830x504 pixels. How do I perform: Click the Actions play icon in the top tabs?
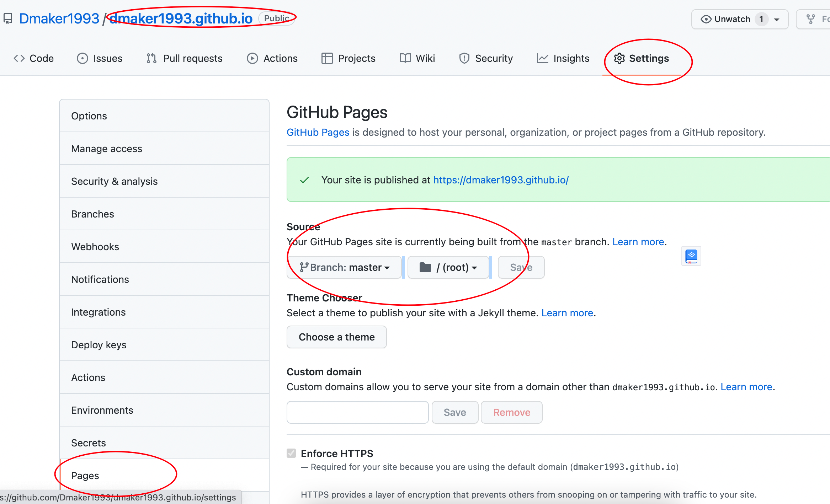coord(252,58)
